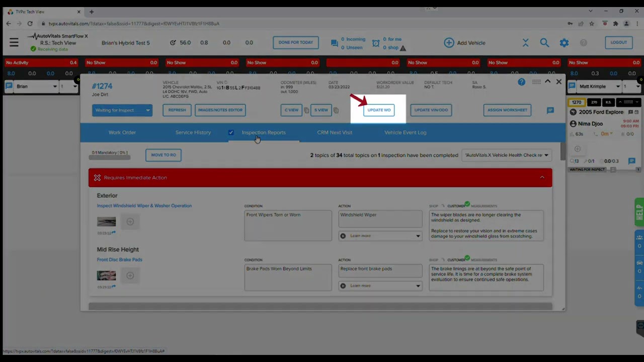The width and height of the screenshot is (644, 362).
Task: Open the hamburger main menu
Action: coord(14,43)
